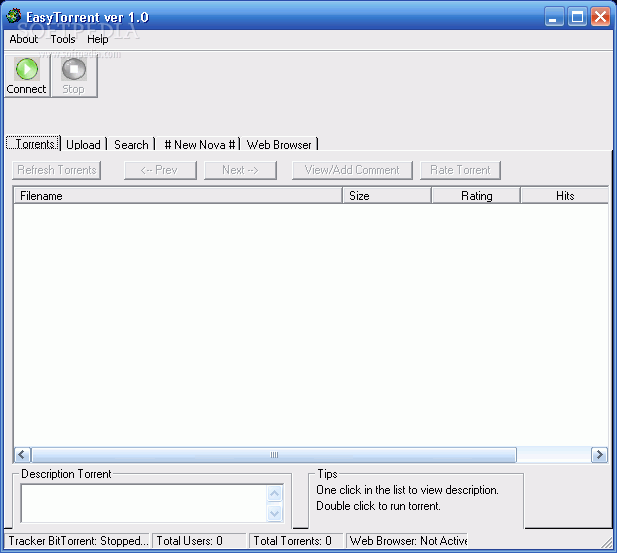This screenshot has width=617, height=553.
Task: Click the Refresh Torrents button
Action: tap(57, 170)
